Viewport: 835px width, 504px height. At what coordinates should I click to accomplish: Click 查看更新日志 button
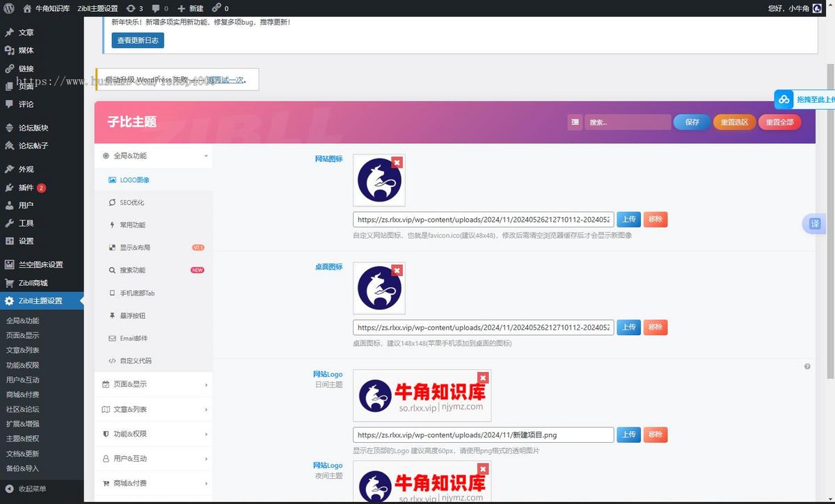pyautogui.click(x=138, y=40)
